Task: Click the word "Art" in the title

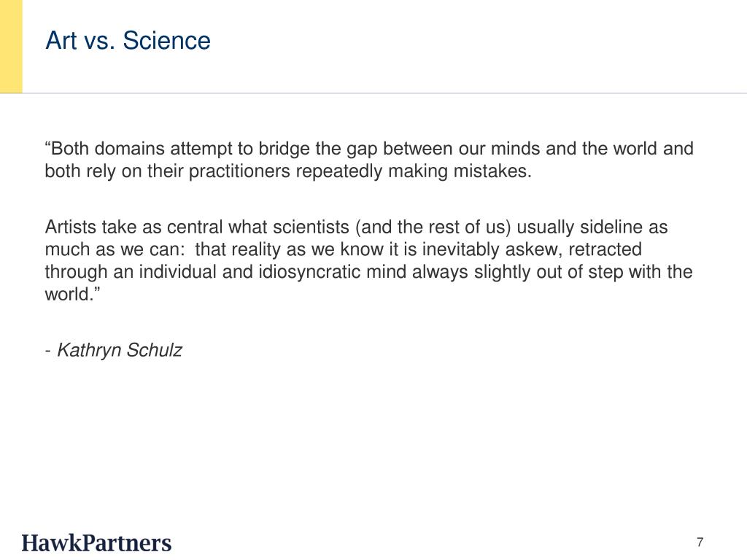Action: 61,41
